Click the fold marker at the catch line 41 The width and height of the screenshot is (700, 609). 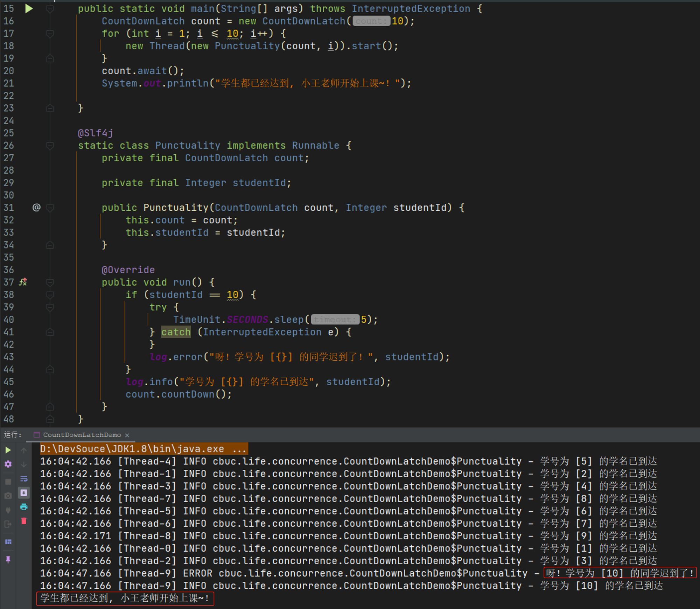(x=50, y=332)
